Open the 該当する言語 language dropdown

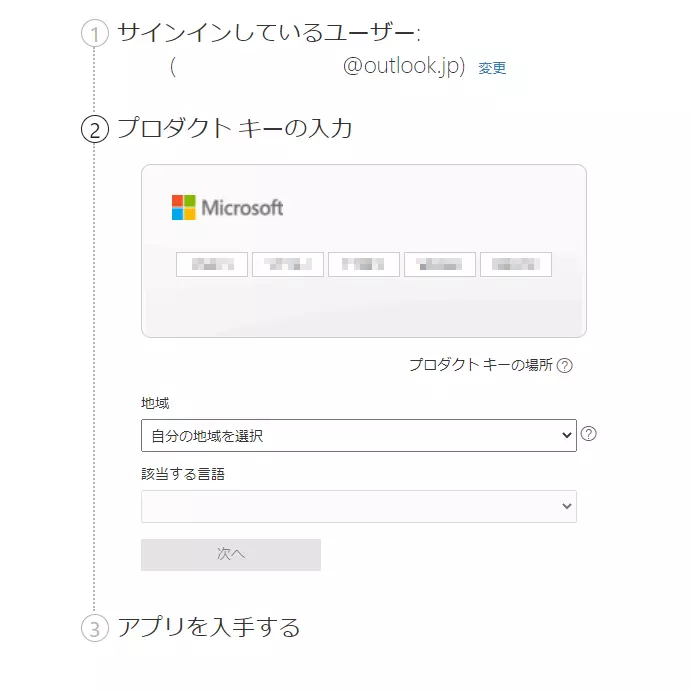click(359, 506)
